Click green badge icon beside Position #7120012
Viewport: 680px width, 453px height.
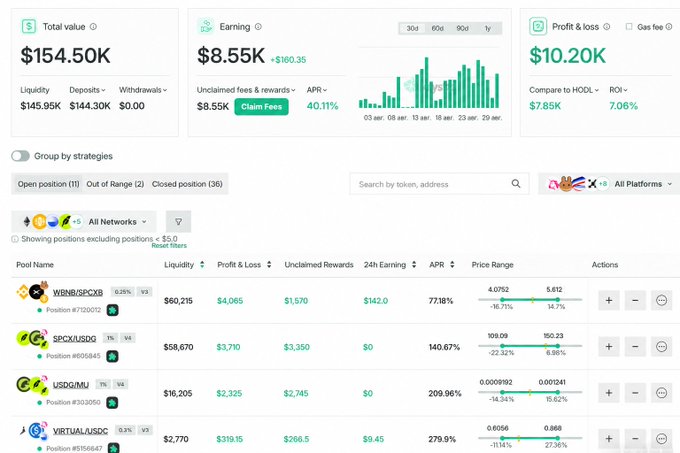[x=113, y=310]
